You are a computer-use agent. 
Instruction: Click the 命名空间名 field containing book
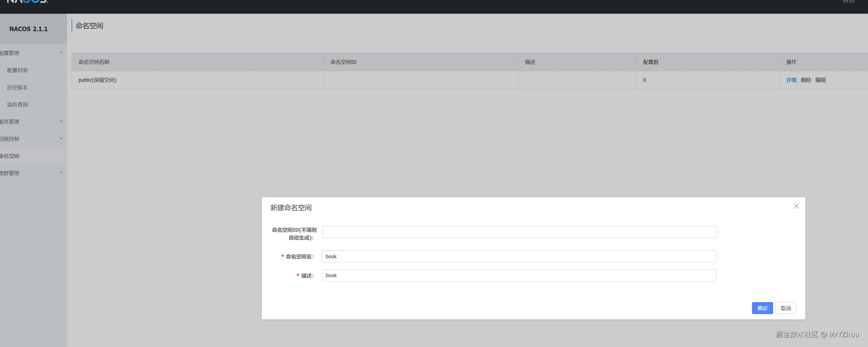(519, 256)
